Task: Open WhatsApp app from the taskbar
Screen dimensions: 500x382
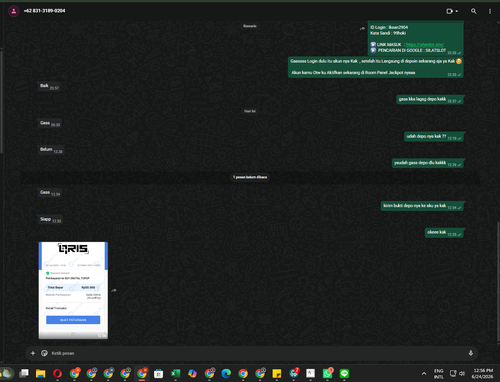Action: pyautogui.click(x=327, y=373)
